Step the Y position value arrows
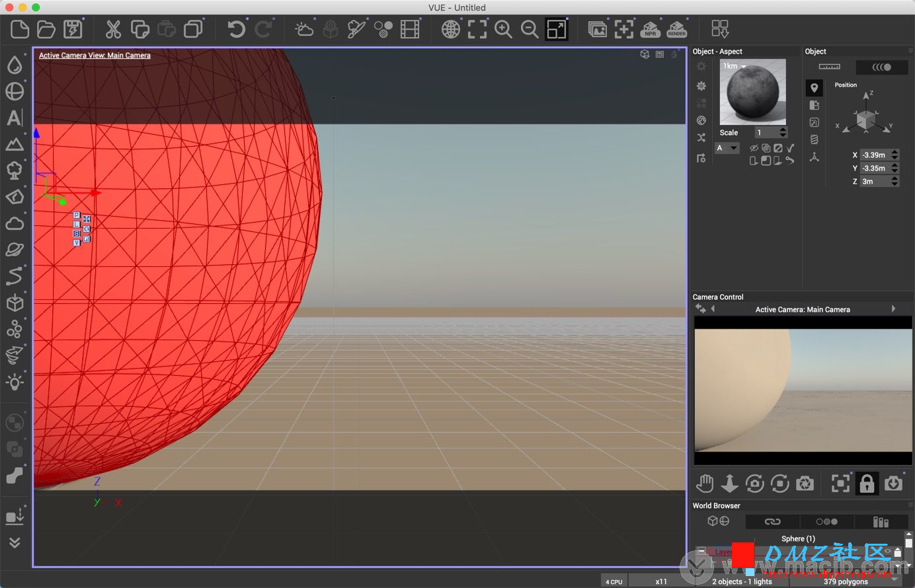Image resolution: width=915 pixels, height=588 pixels. [895, 168]
